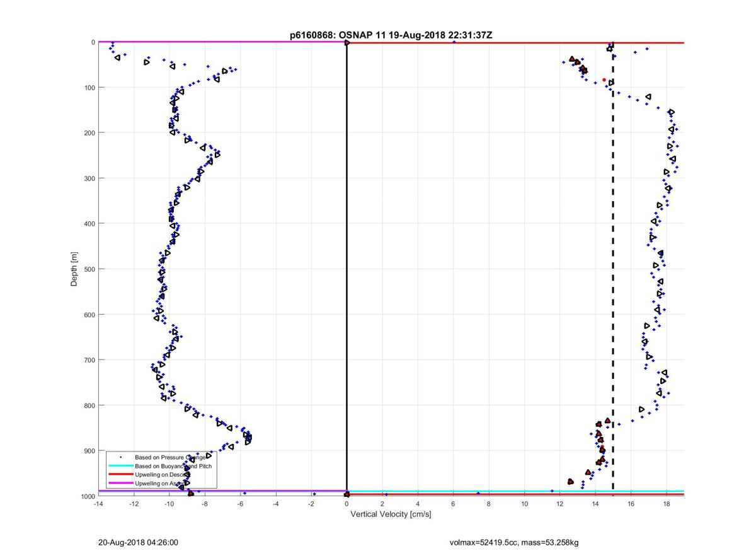Click x-axis tick label -4
This screenshot has width=756, height=558.
[276, 504]
